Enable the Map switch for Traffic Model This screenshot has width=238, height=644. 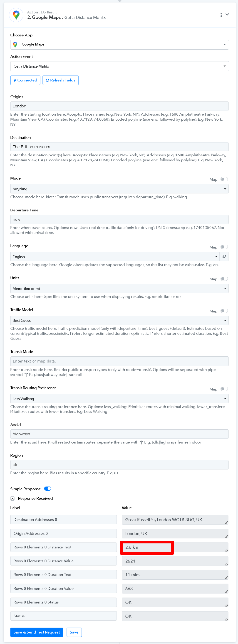(x=224, y=311)
